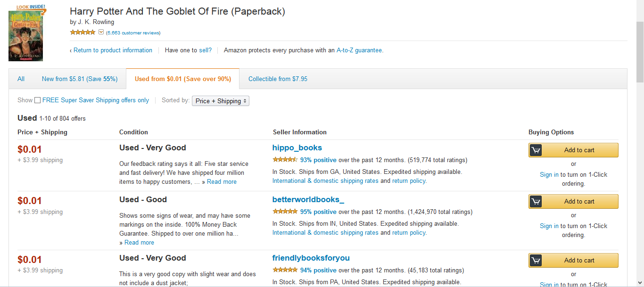Expand the rating breakdown dropdown arrow
The image size is (644, 287).
tap(101, 33)
